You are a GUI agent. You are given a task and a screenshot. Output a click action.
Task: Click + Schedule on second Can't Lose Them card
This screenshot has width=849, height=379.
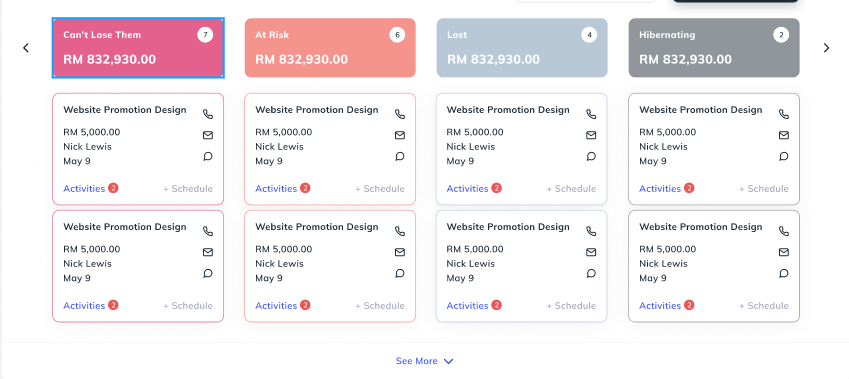187,305
